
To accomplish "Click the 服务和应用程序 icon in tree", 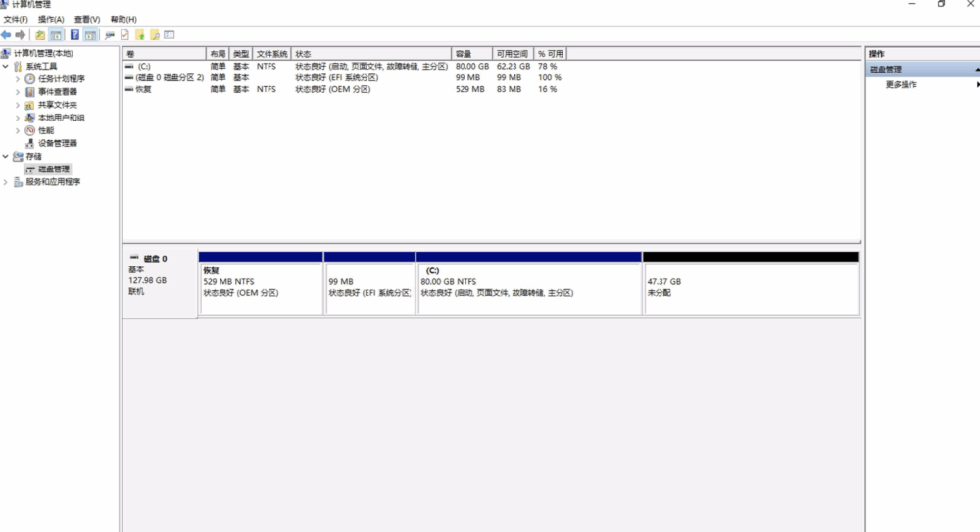I will click(18, 182).
